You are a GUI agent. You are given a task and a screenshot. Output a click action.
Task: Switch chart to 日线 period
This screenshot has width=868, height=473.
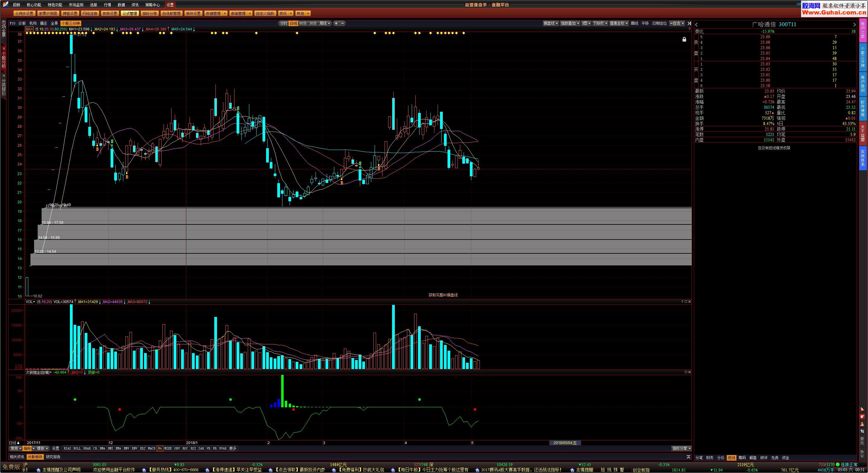294,23
